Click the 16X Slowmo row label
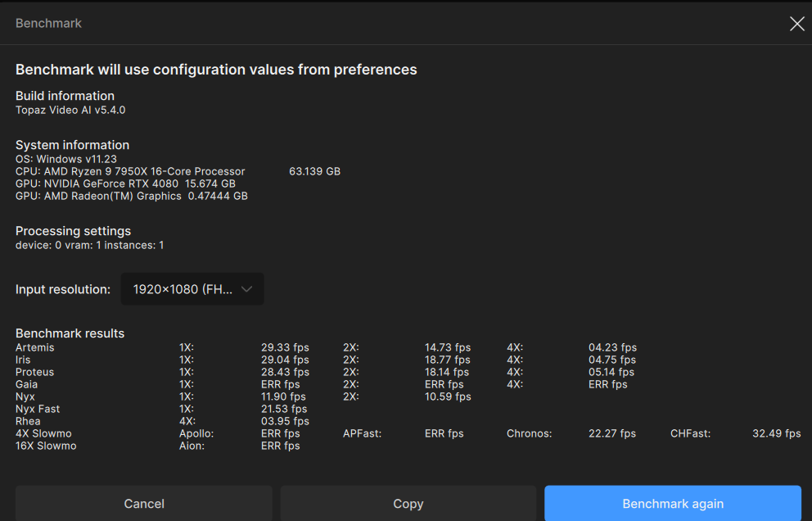812x521 pixels. click(x=46, y=446)
